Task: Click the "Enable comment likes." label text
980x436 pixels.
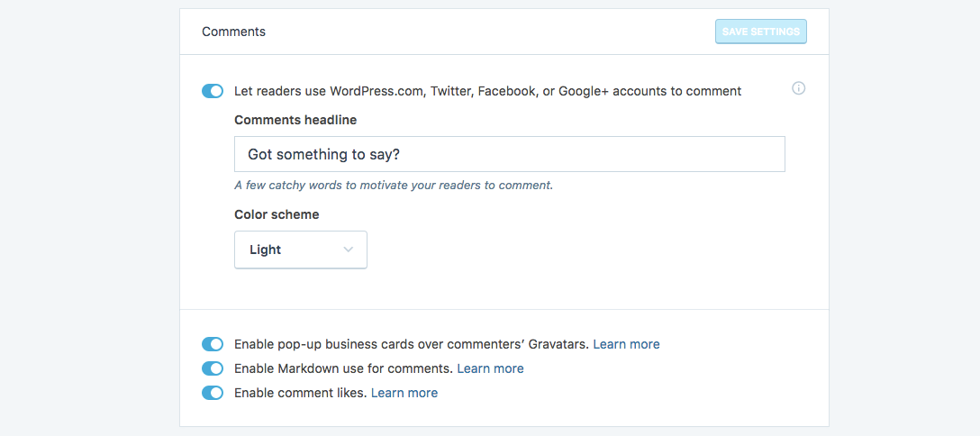Action: (300, 393)
